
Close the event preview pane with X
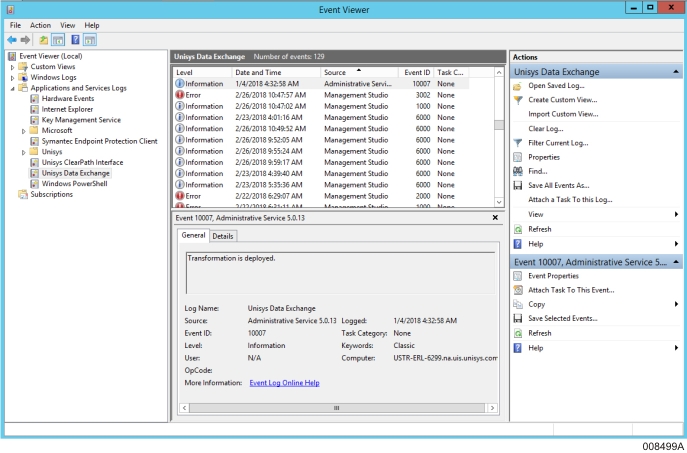tap(495, 217)
